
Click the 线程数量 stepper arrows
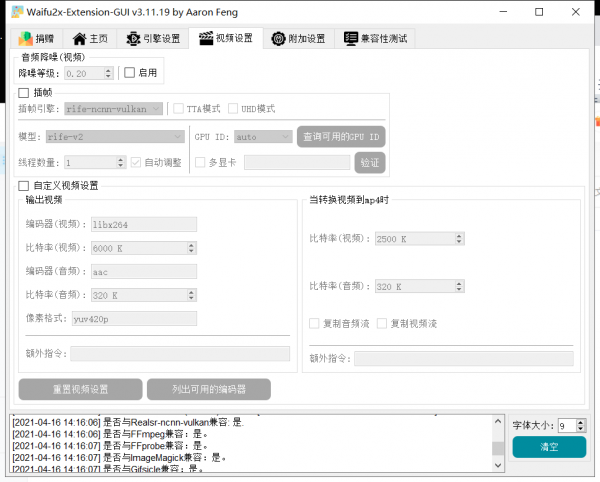[121, 163]
